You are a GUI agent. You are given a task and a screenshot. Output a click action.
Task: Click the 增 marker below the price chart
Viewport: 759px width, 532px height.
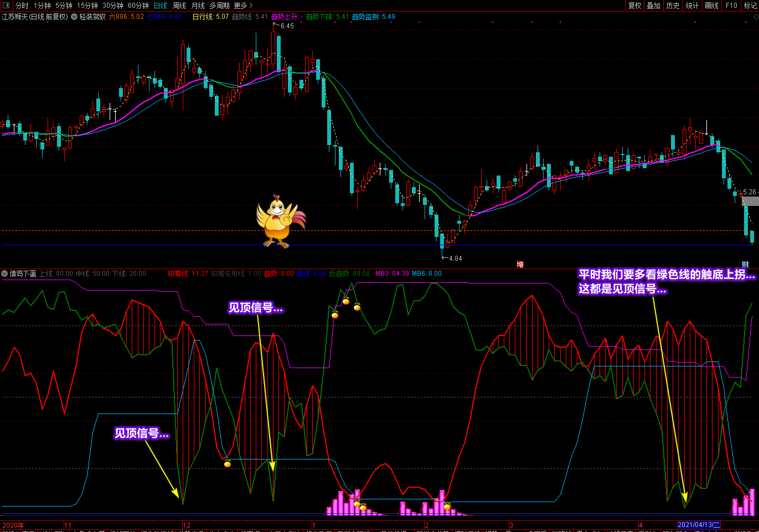click(x=520, y=265)
